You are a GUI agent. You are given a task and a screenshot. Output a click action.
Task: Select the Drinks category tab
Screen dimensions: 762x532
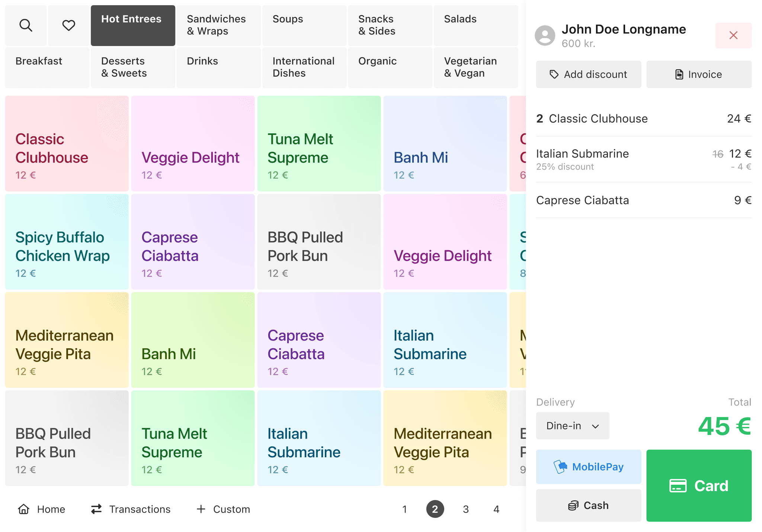218,67
